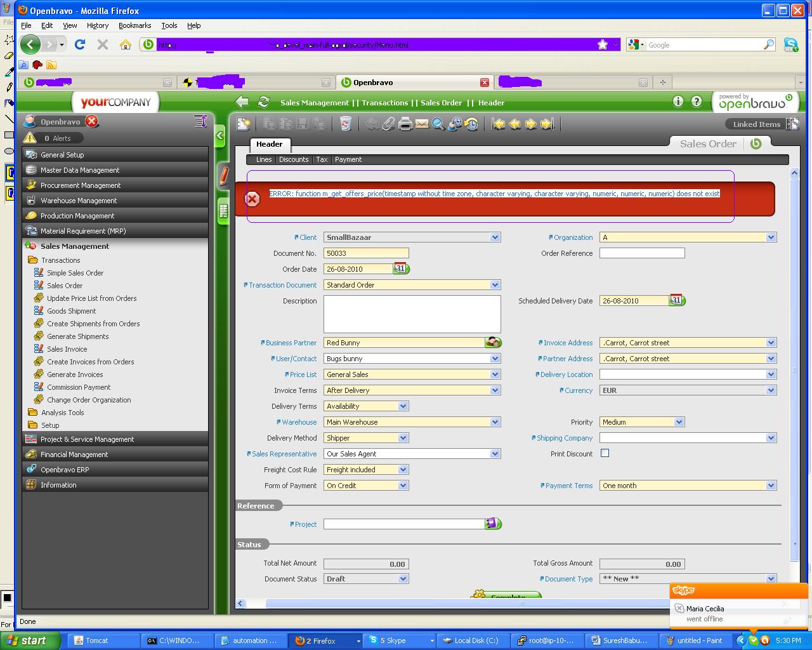This screenshot has width=812, height=650.
Task: Click into the Description text area
Action: [x=412, y=314]
